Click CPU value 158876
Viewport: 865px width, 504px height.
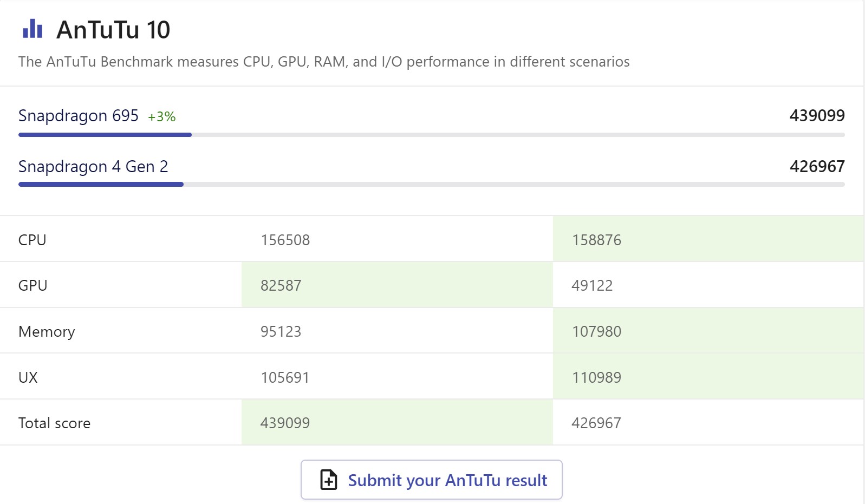point(597,240)
